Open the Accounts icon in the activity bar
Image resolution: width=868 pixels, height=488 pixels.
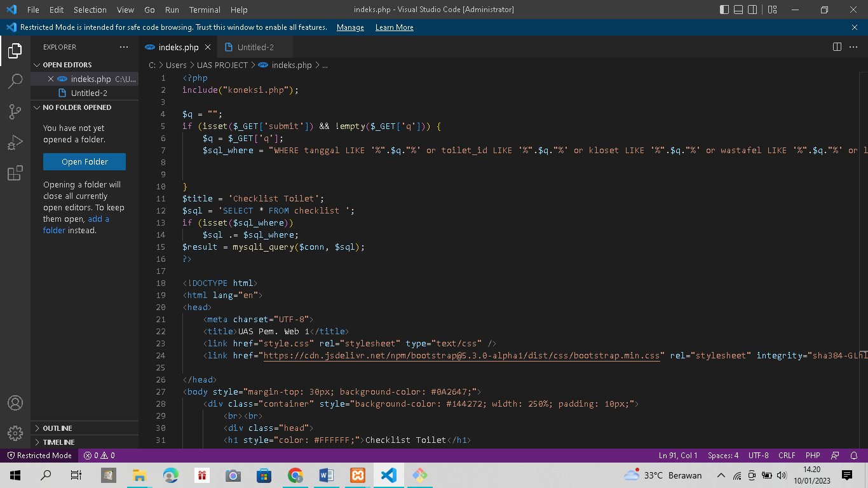[14, 402]
